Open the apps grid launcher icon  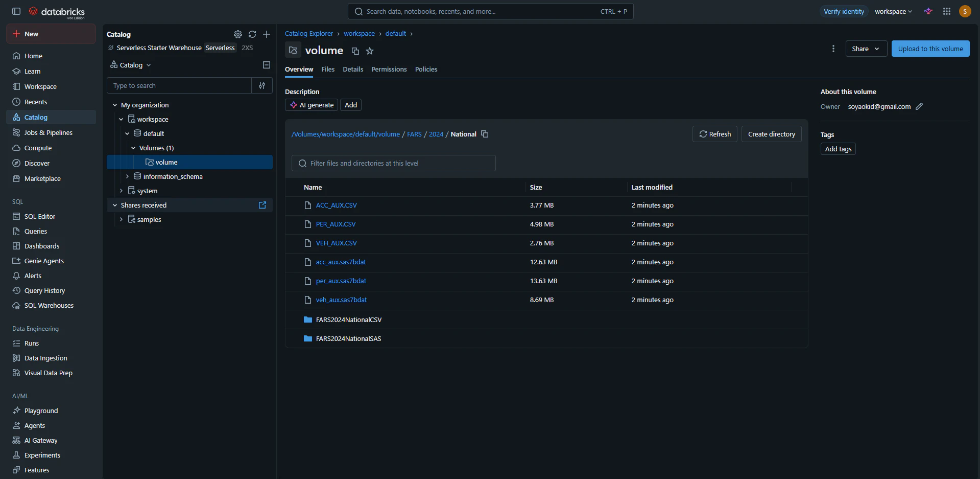pyautogui.click(x=947, y=11)
